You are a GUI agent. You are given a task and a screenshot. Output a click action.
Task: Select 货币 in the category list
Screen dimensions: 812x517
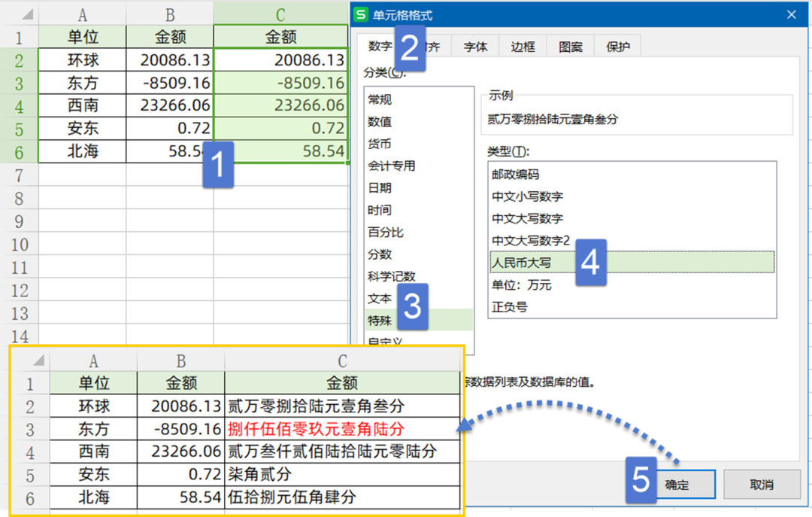click(x=419, y=144)
